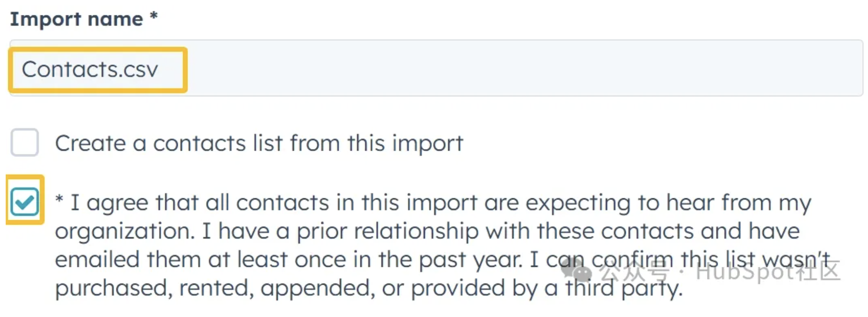Click the words "prior relationship" in the consent text
This screenshot has height=317, width=868.
click(388, 232)
